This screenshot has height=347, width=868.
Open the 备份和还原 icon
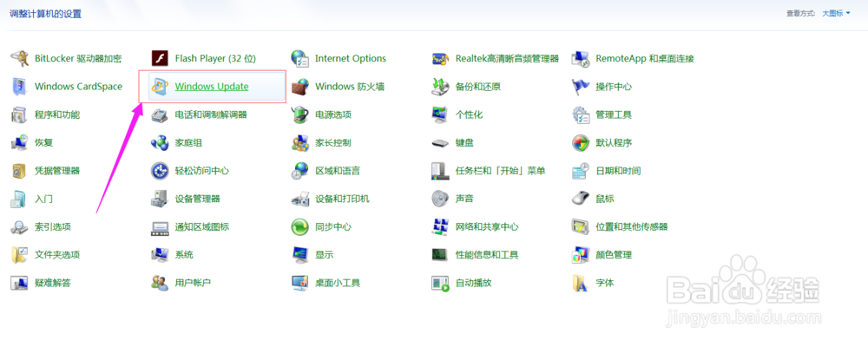pos(441,87)
